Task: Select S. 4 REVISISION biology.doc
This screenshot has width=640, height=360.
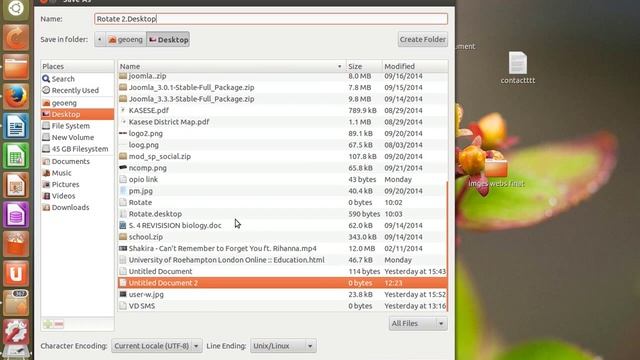Action: tap(282, 225)
